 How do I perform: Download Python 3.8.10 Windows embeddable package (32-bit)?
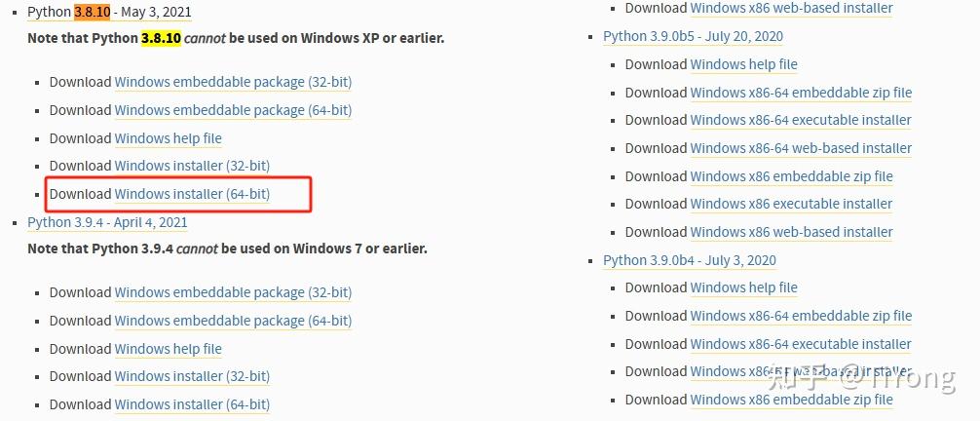[x=233, y=83]
